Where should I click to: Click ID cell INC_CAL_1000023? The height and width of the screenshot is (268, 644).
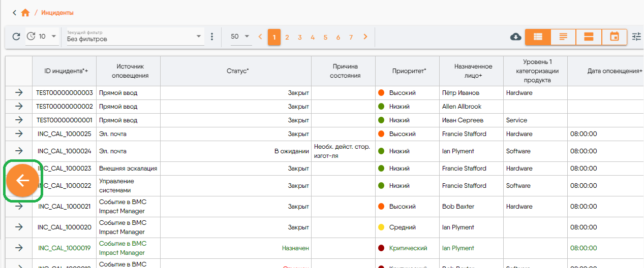[65, 169]
